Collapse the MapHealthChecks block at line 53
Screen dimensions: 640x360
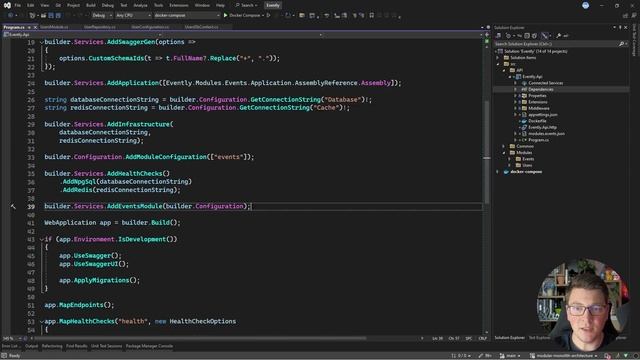(x=42, y=322)
